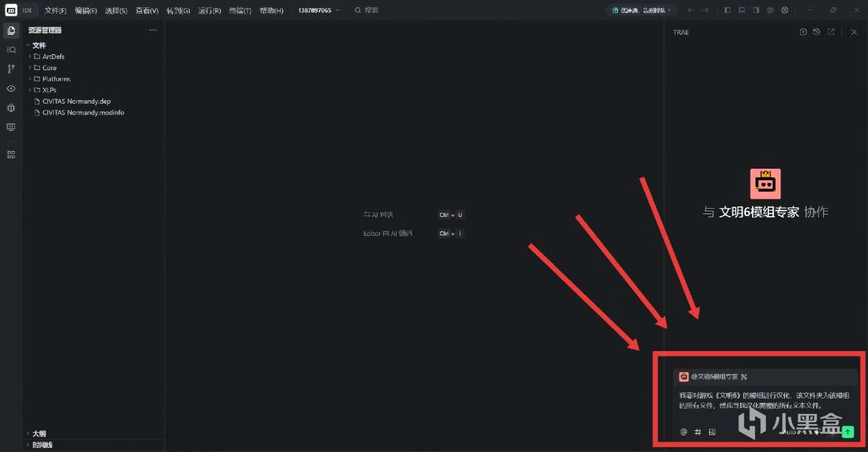Click the 与 AI 对话 shortcut hint

(378, 215)
